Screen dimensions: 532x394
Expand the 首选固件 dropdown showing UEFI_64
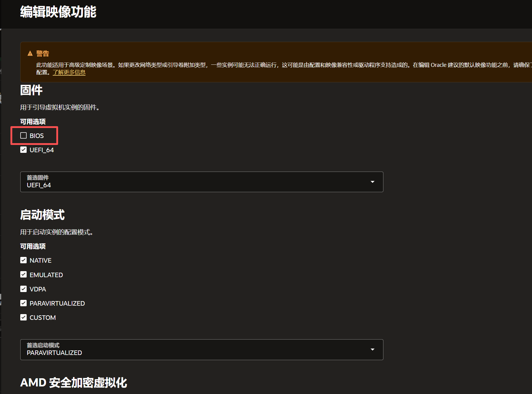(x=202, y=182)
